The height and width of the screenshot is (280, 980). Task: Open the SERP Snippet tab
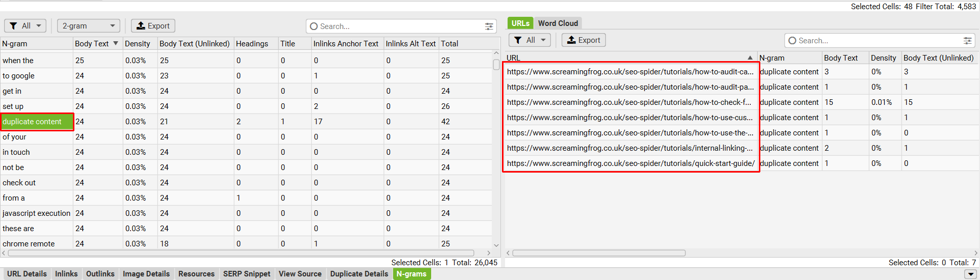point(247,274)
